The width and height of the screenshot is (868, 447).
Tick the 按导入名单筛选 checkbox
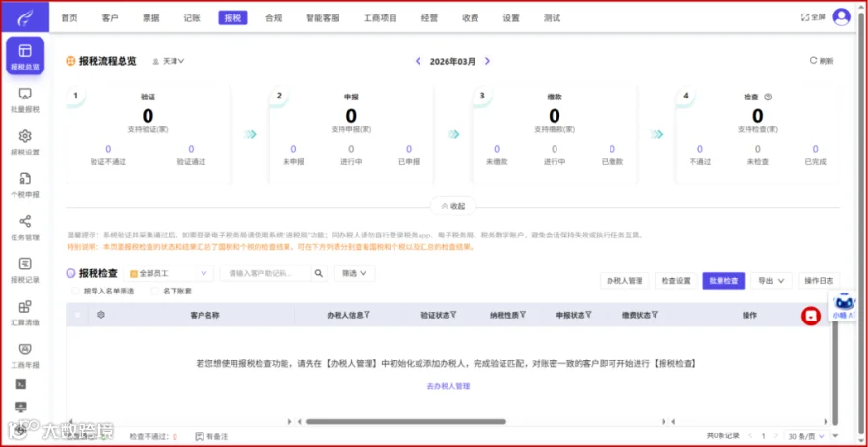75,291
